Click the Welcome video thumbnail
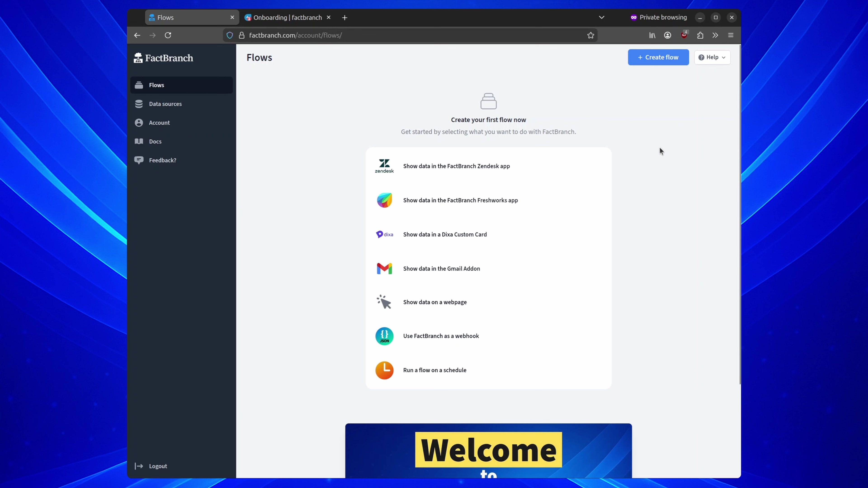This screenshot has width=868, height=488. tap(488, 451)
